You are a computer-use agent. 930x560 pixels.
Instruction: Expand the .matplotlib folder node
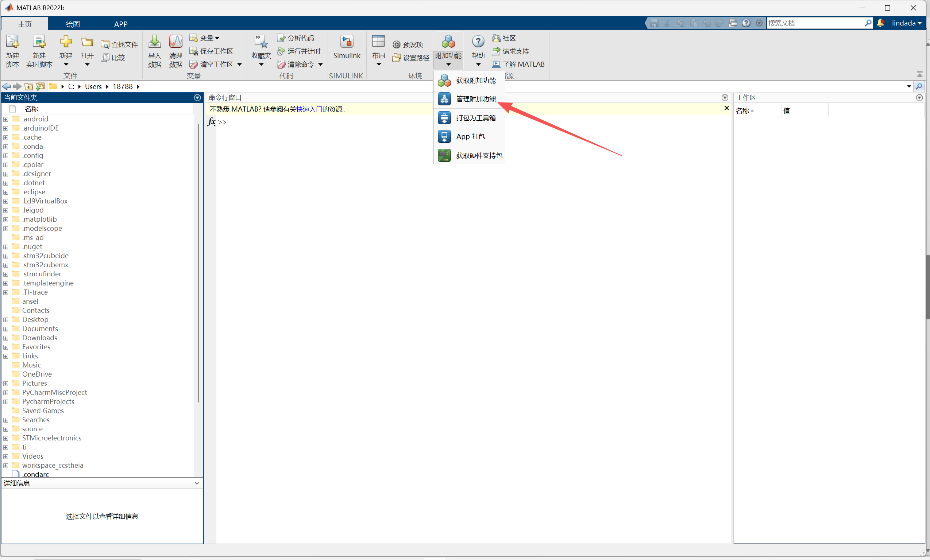pyautogui.click(x=6, y=219)
